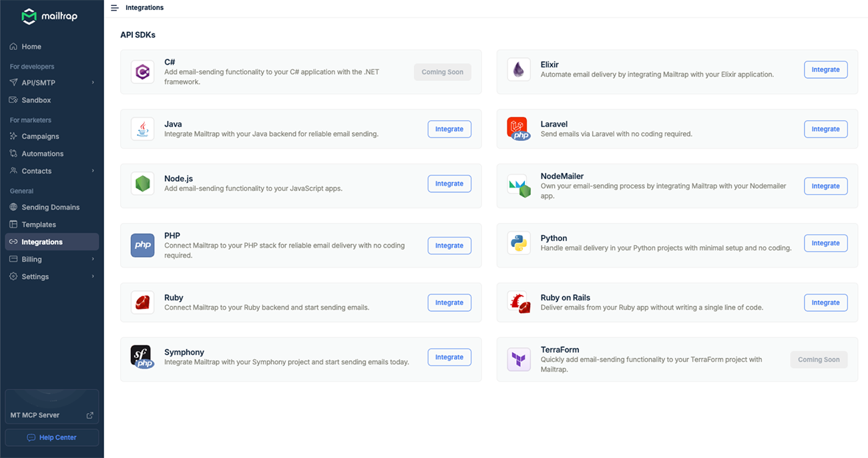
Task: Expand the Contacts submenu chevron
Action: [93, 171]
